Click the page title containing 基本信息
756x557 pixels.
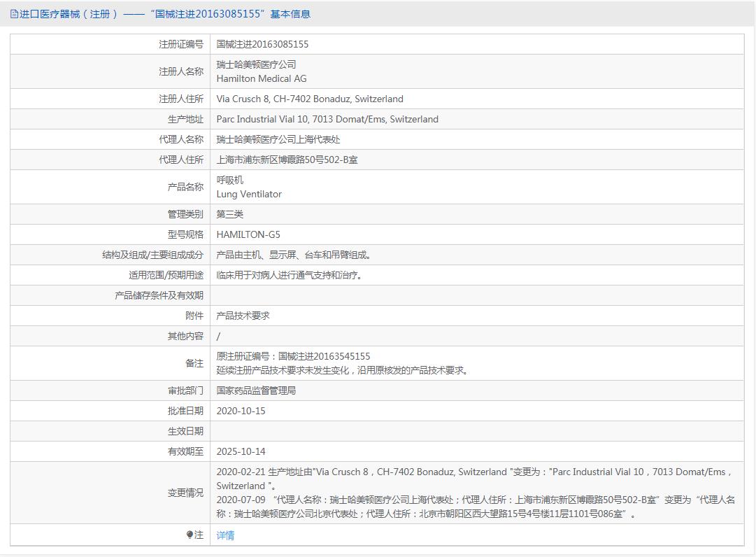coord(165,14)
